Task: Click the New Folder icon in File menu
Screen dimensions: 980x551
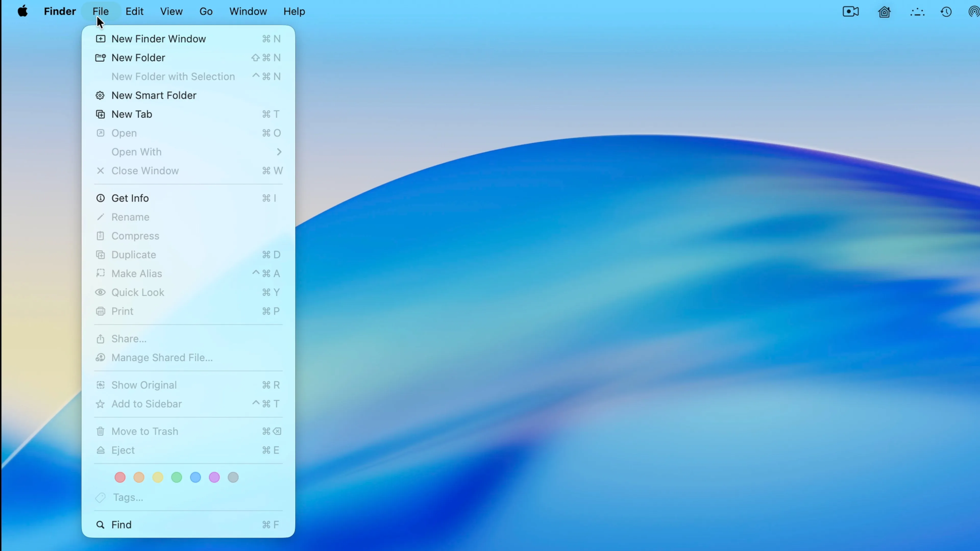Action: click(101, 57)
